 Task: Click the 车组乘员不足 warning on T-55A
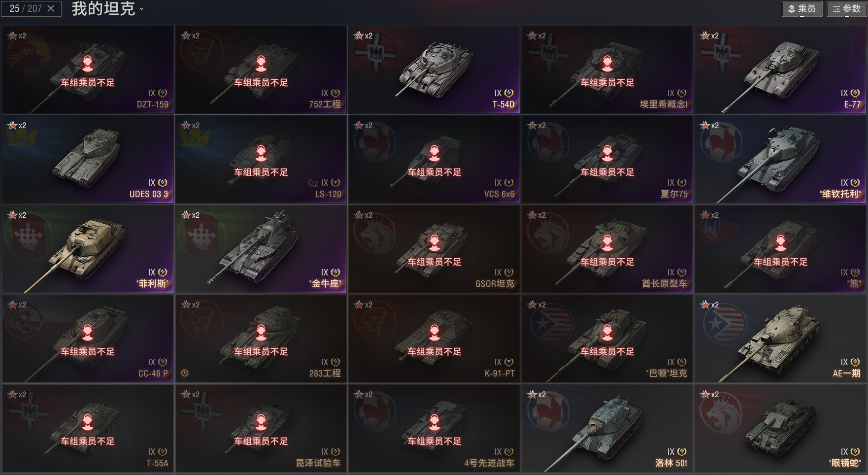pyautogui.click(x=88, y=441)
